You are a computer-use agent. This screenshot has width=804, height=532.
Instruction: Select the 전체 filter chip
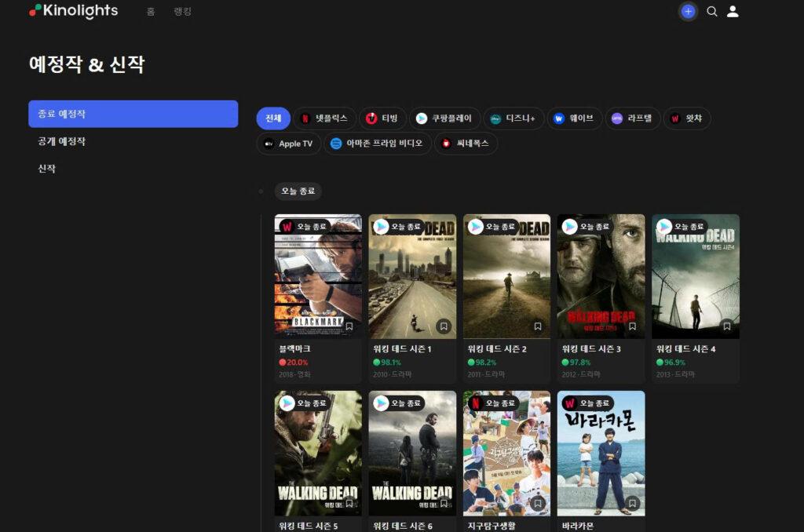[x=273, y=118]
